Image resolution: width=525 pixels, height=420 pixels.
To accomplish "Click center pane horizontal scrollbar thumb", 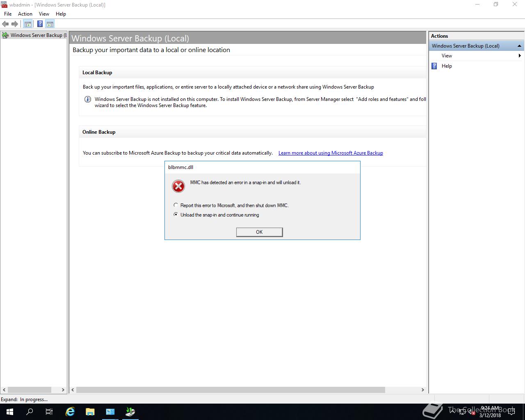I will coord(231,390).
